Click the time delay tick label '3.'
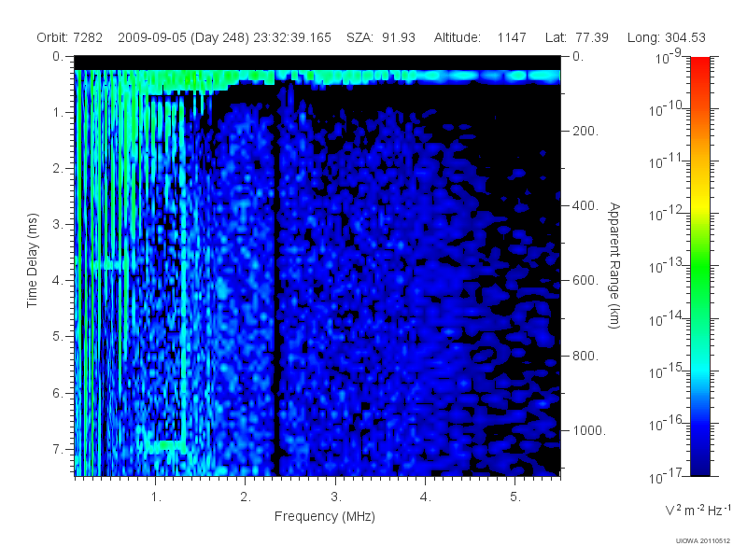The image size is (747, 560). (58, 224)
